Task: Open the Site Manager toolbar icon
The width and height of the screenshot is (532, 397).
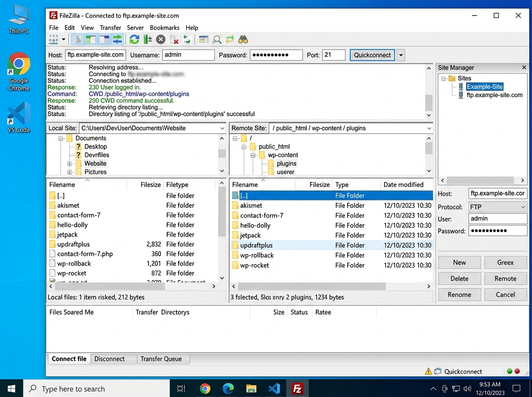Action: 54,39
